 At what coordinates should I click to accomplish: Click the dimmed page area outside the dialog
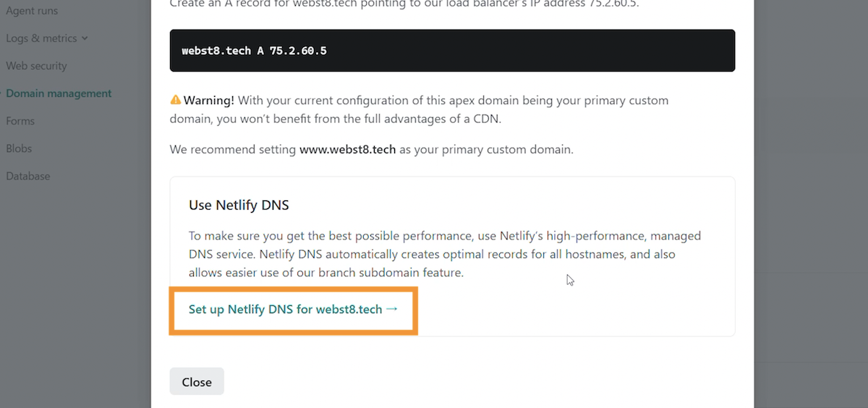(x=810, y=217)
